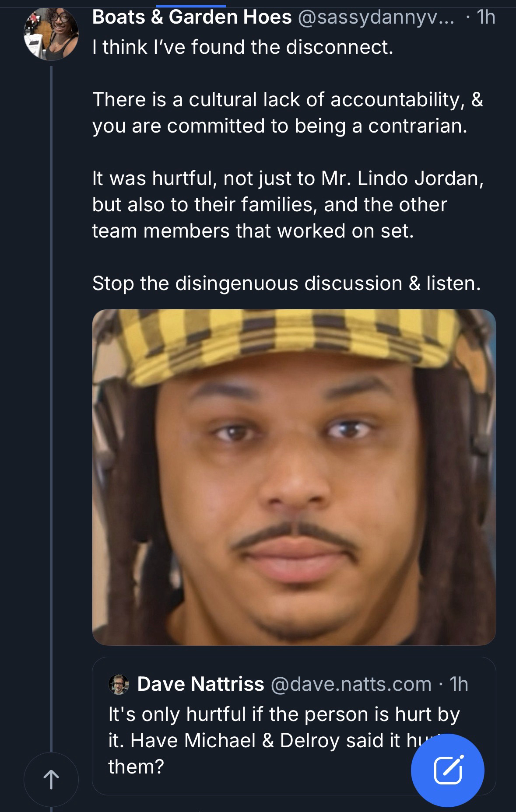Open the quoted post line ending with 'them?'
Screen dimensions: 516x812
pyautogui.click(x=136, y=766)
